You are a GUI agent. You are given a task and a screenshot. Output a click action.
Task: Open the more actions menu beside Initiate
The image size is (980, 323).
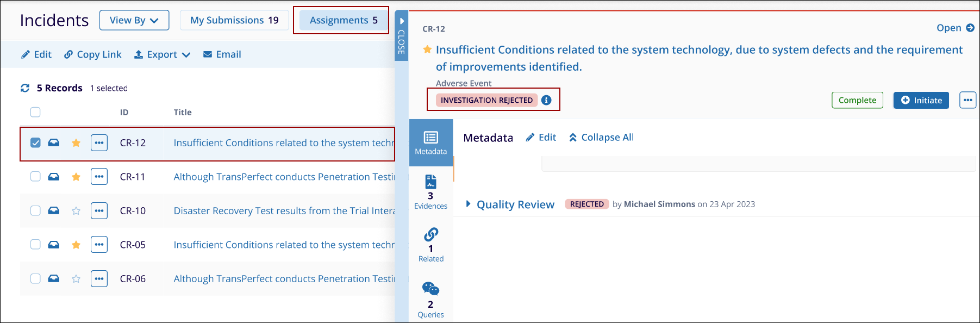pyautogui.click(x=967, y=100)
